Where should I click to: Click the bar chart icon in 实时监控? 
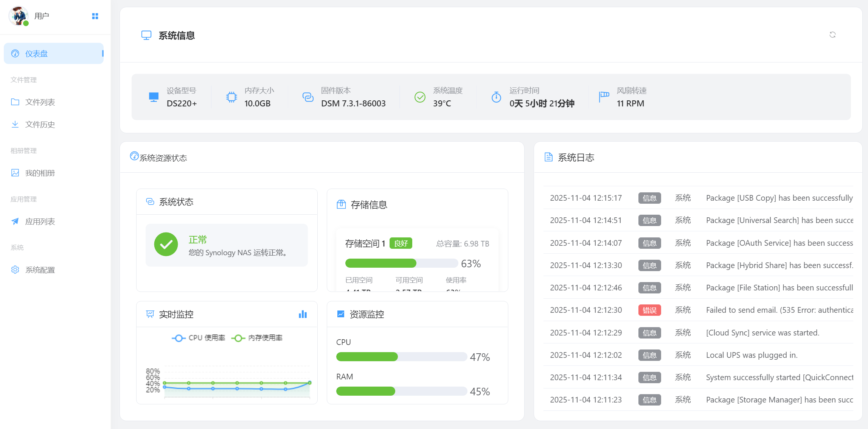[303, 314]
